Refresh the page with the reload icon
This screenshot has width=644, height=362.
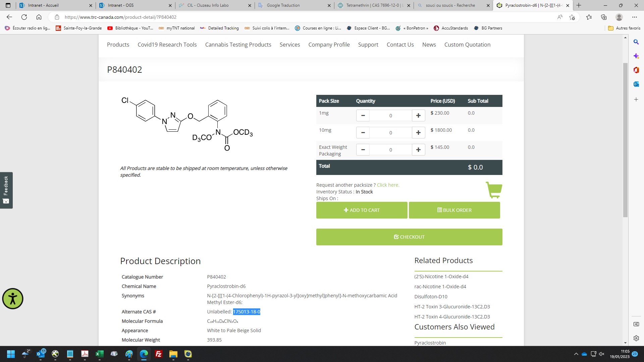pos(24,17)
